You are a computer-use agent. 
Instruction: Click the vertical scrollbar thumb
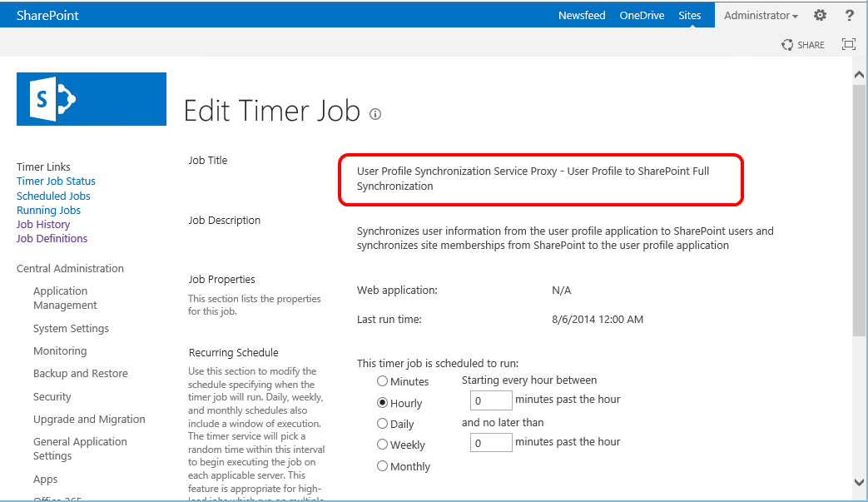(x=859, y=209)
